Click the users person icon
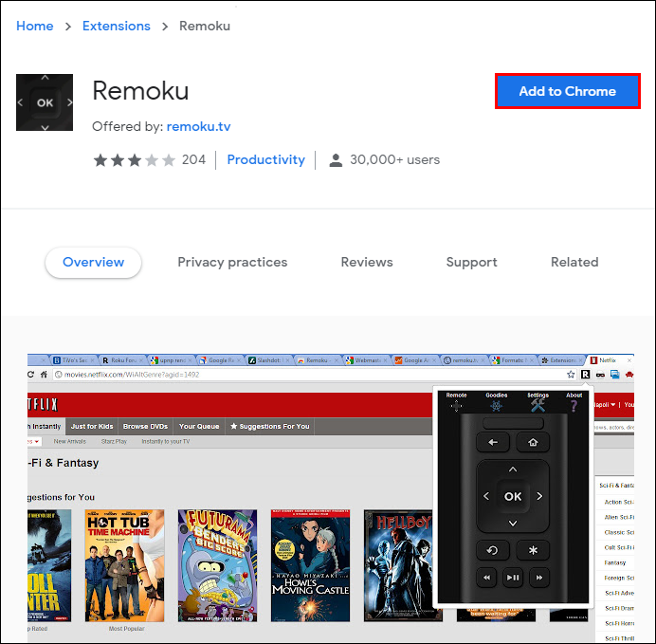Viewport: 656px width, 644px height. pyautogui.click(x=336, y=160)
